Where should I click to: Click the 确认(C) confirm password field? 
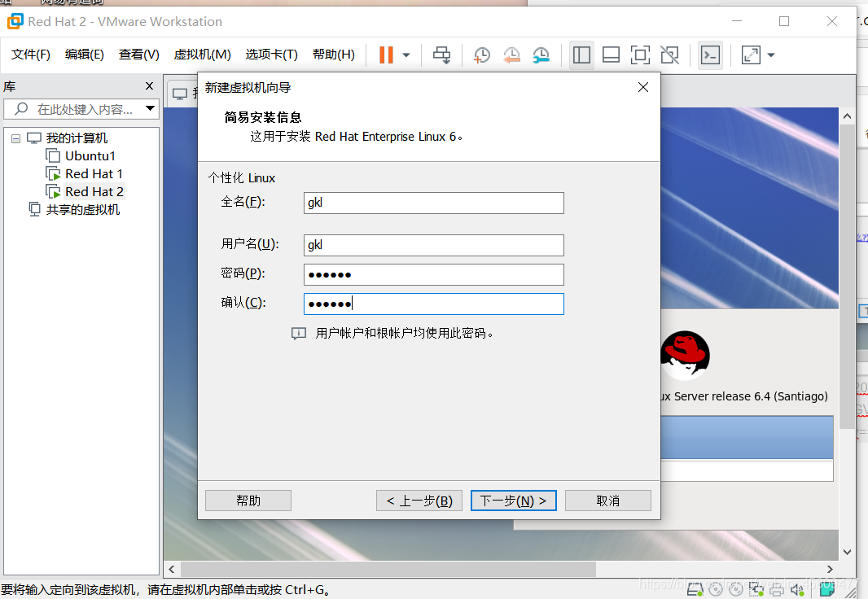point(433,304)
